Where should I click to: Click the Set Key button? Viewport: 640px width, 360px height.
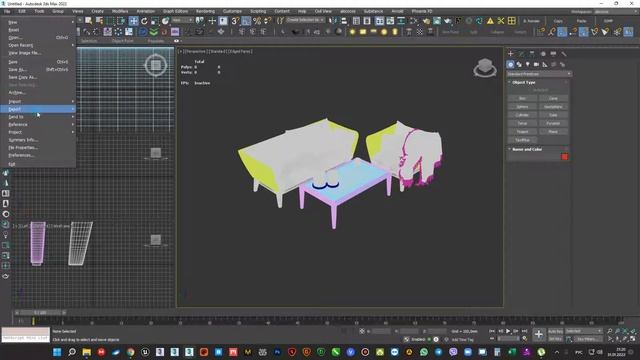(555, 339)
